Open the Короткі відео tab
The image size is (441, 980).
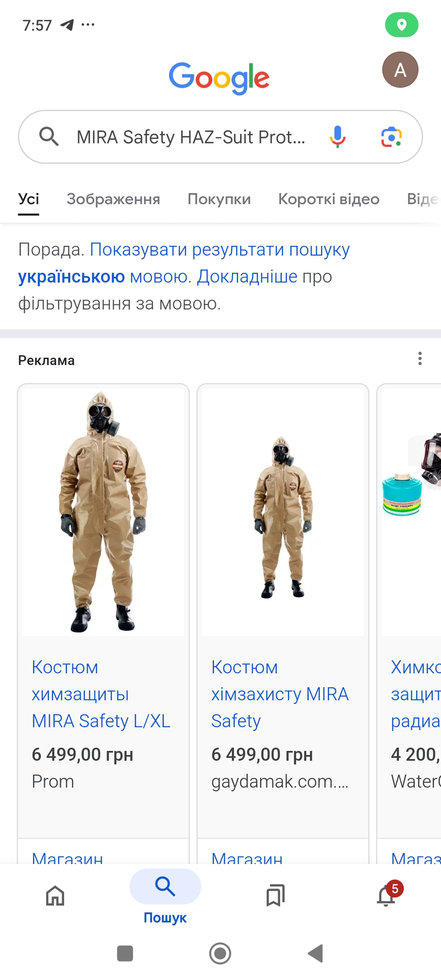tap(329, 199)
